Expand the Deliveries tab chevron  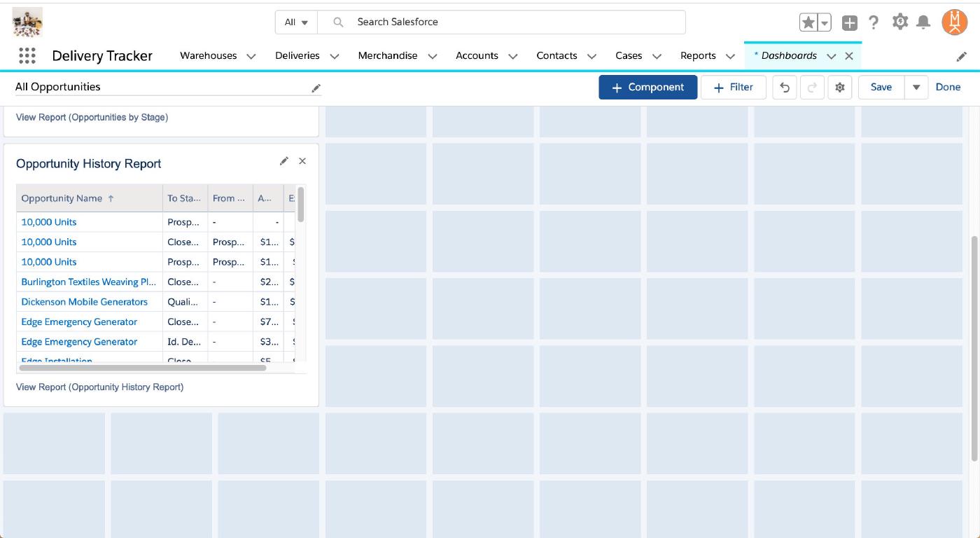click(x=335, y=56)
